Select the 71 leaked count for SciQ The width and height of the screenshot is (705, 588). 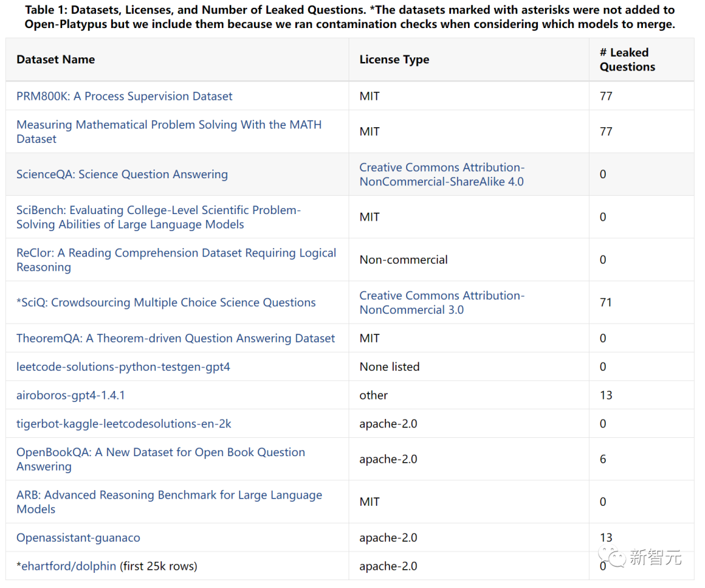(x=606, y=303)
